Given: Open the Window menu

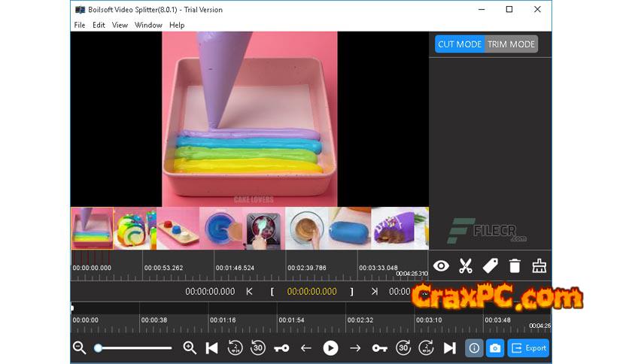Looking at the screenshot, I should pos(148,25).
